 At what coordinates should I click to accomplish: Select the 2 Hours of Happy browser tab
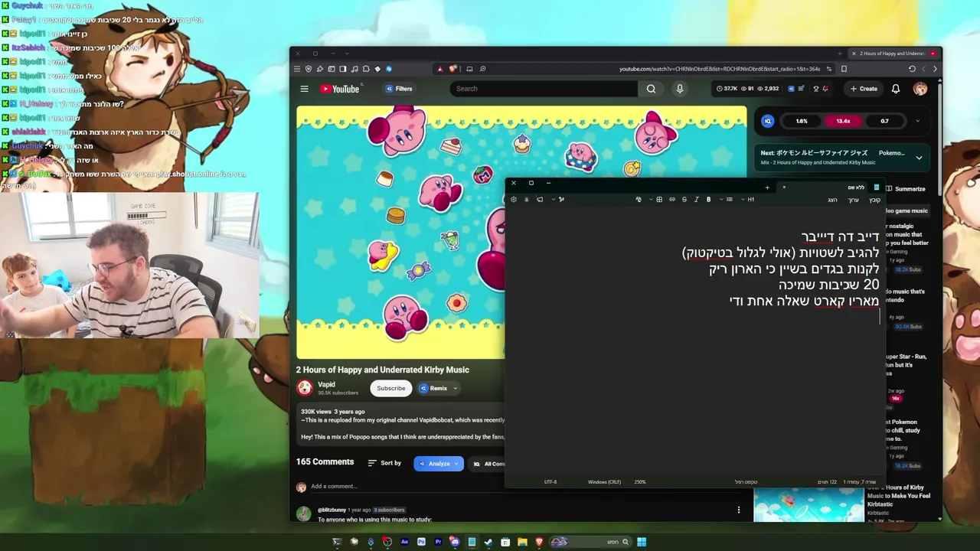pyautogui.click(x=896, y=54)
